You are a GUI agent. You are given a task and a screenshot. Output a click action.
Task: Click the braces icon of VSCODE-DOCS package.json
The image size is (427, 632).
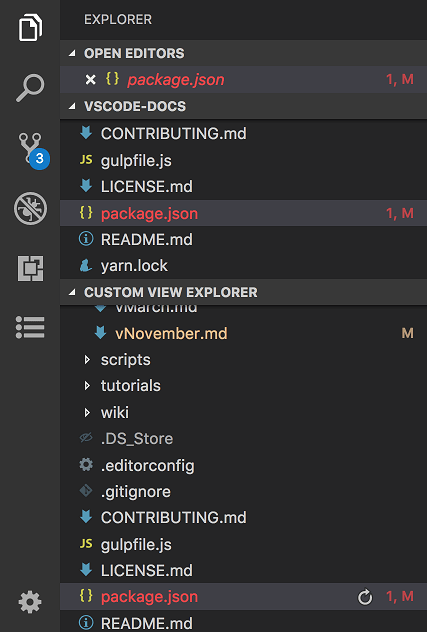pyautogui.click(x=86, y=212)
